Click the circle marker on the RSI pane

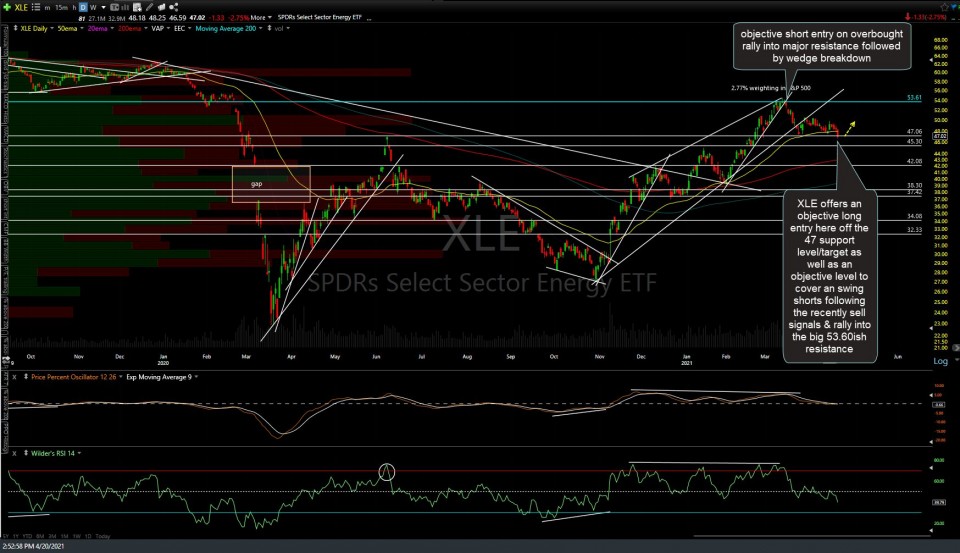(x=386, y=472)
